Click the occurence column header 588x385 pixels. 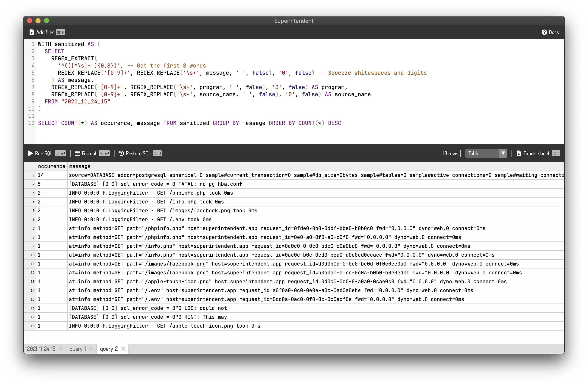(x=51, y=166)
